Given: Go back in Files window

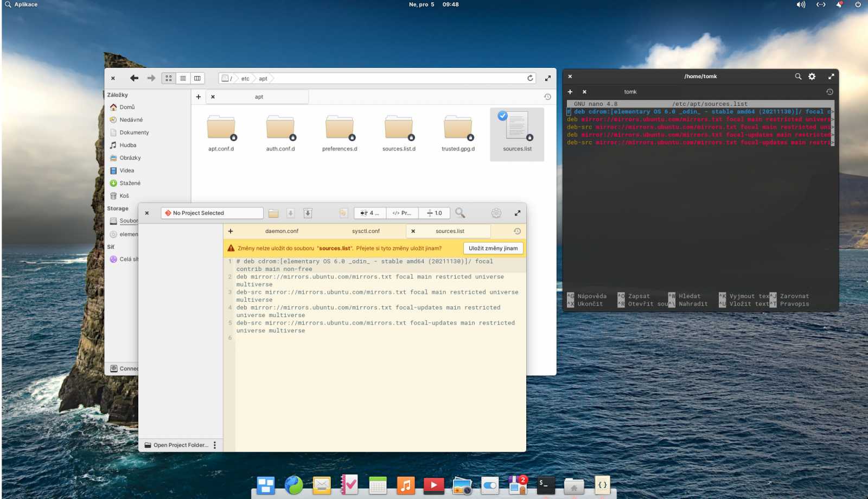Looking at the screenshot, I should [134, 78].
